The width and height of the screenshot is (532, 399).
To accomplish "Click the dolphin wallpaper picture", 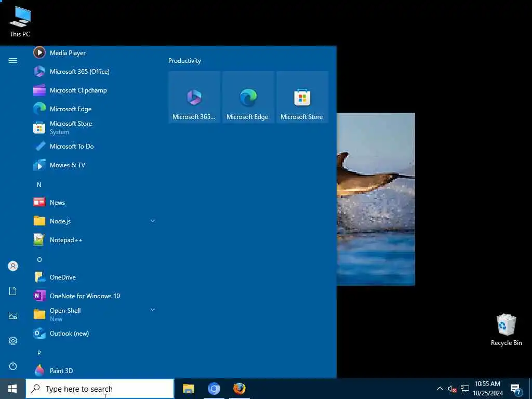I will pyautogui.click(x=376, y=199).
